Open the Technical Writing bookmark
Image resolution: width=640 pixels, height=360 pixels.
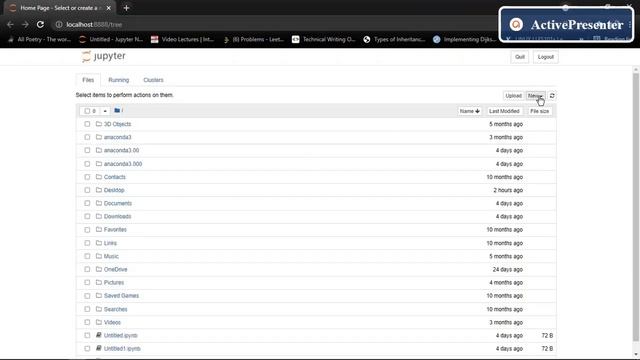324,40
